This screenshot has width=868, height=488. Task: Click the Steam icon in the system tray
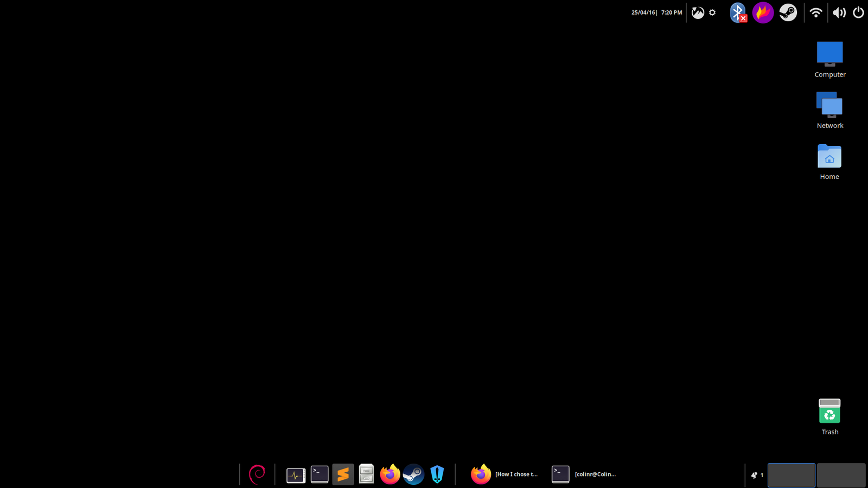pos(788,12)
